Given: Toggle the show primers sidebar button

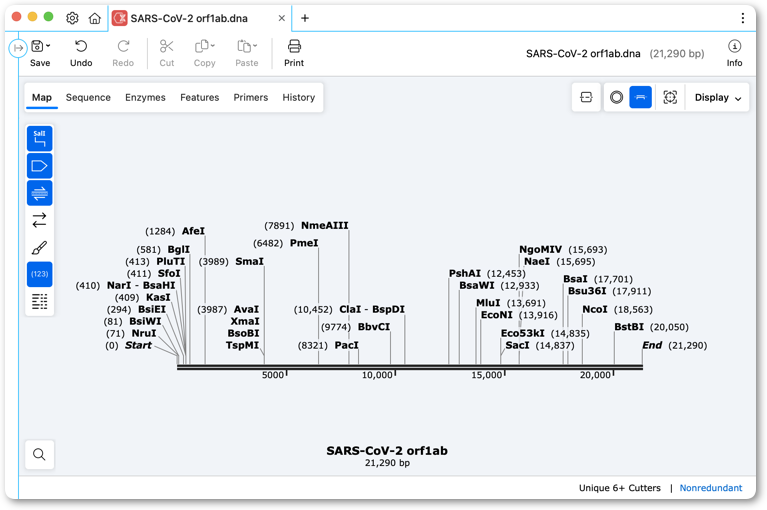Looking at the screenshot, I should pyautogui.click(x=39, y=193).
